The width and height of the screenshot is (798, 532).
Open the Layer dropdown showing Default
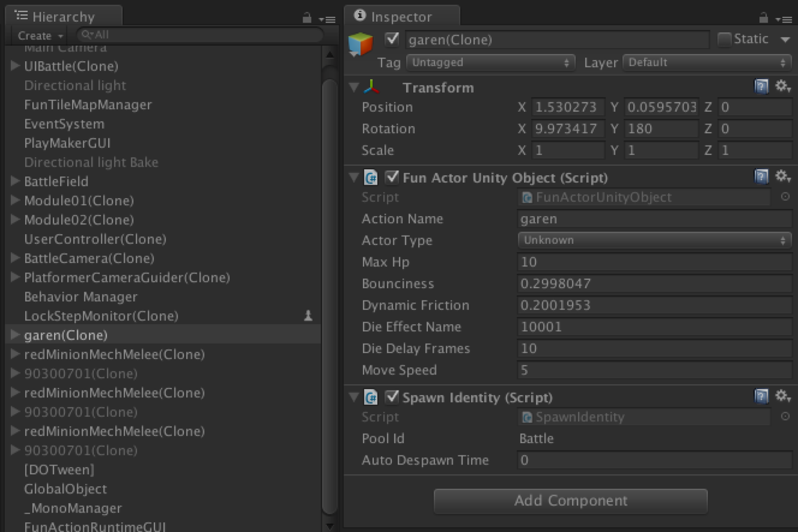point(707,62)
